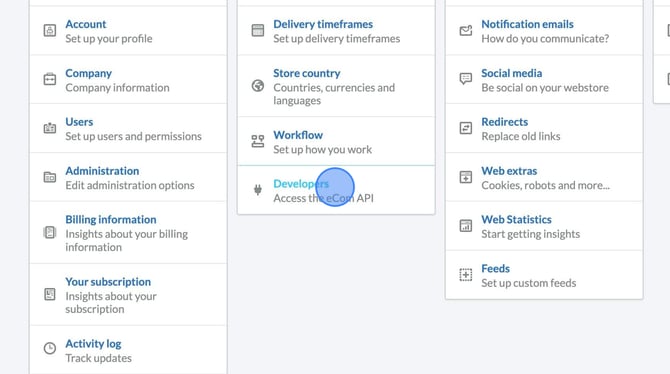670x374 pixels.
Task: Click the Administration folder icon
Action: click(50, 177)
